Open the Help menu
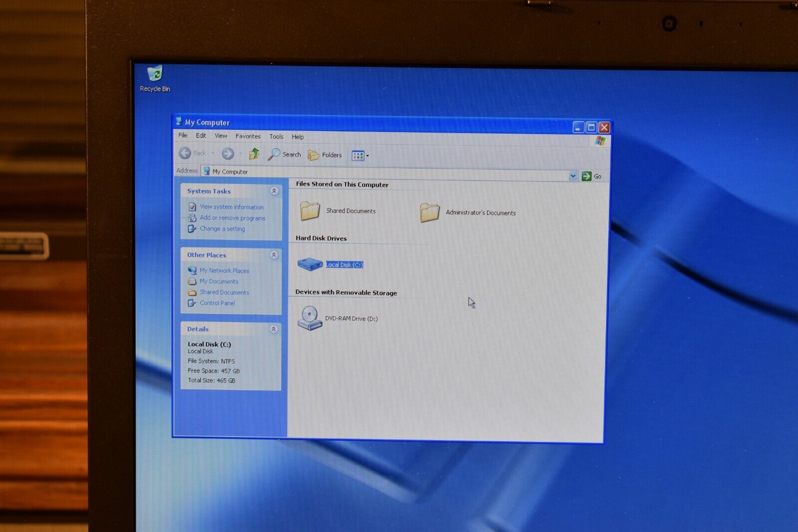The width and height of the screenshot is (798, 532). [298, 137]
